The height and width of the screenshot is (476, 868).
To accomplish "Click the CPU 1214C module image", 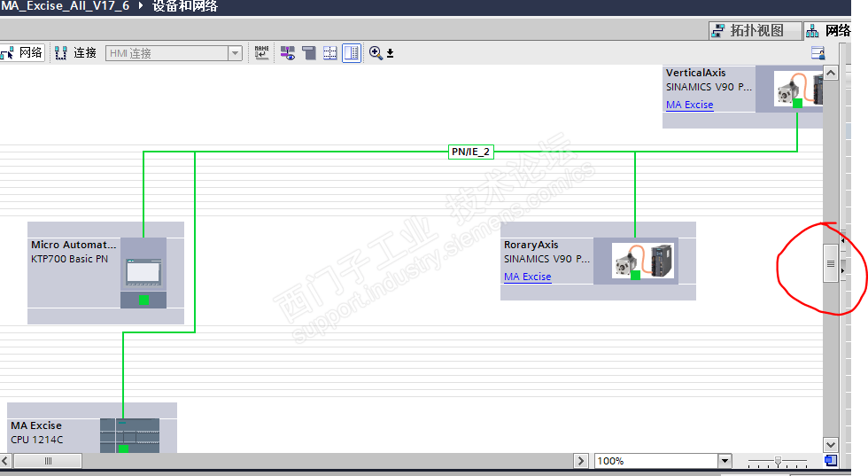I will (x=129, y=435).
